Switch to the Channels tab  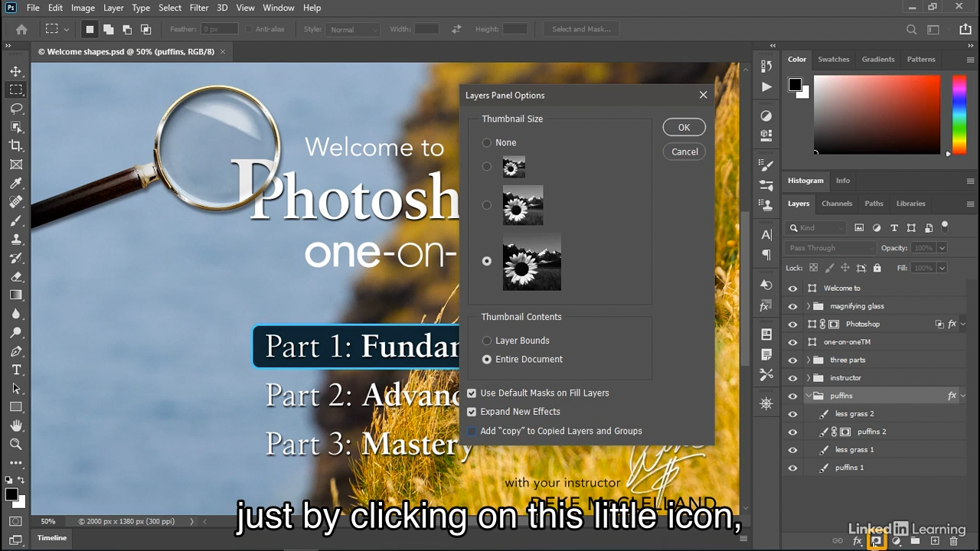(837, 204)
